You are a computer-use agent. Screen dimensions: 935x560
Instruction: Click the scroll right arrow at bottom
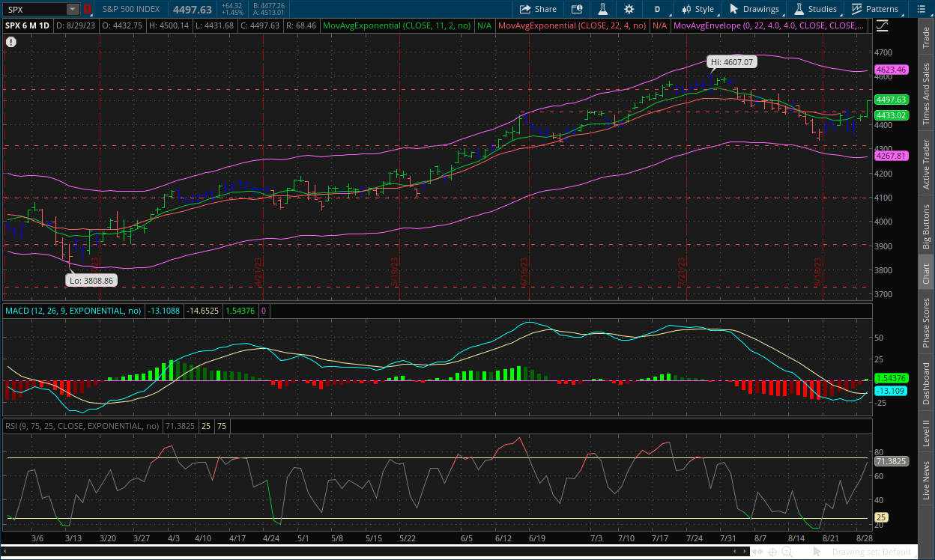745,552
